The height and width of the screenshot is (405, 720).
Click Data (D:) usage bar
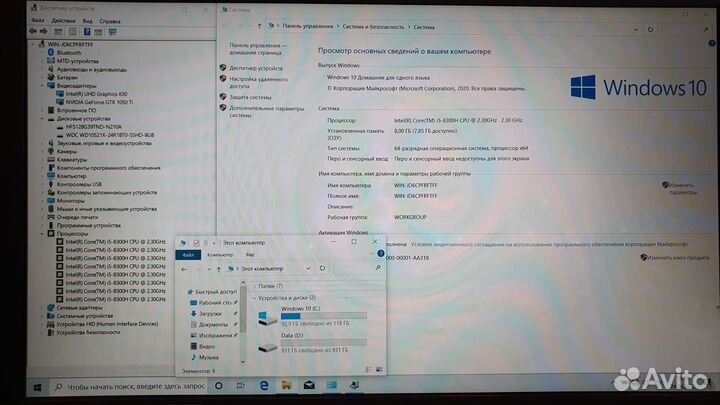324,343
